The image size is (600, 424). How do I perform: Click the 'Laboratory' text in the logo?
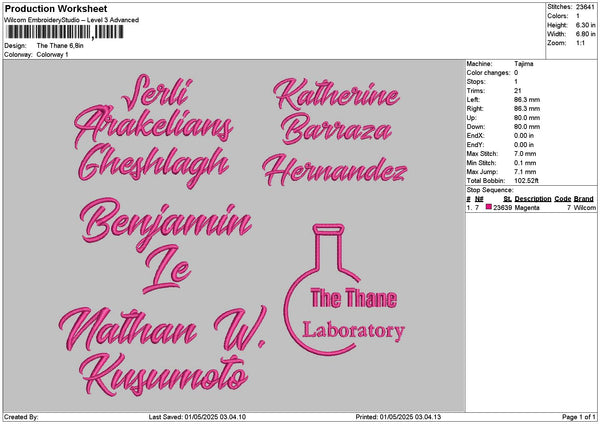353,331
